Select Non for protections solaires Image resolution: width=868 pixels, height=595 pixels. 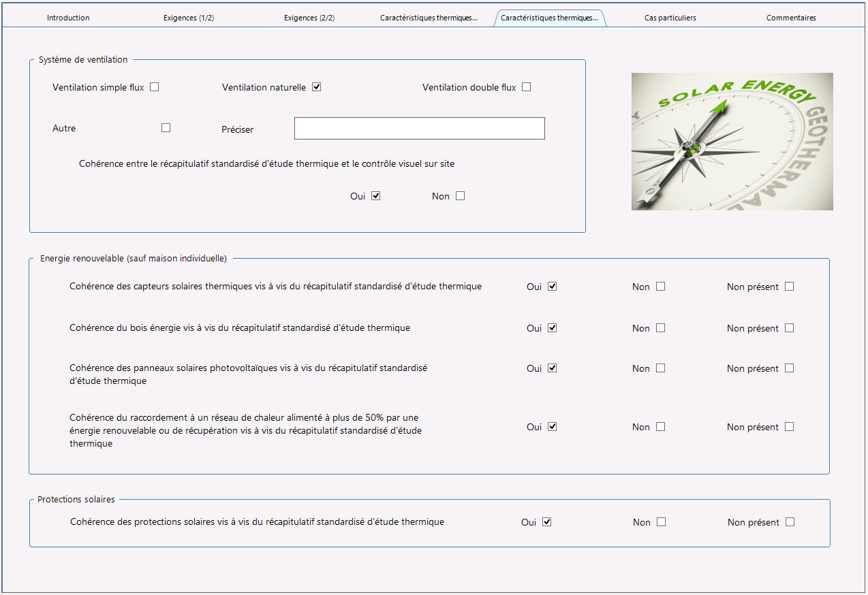(x=661, y=522)
